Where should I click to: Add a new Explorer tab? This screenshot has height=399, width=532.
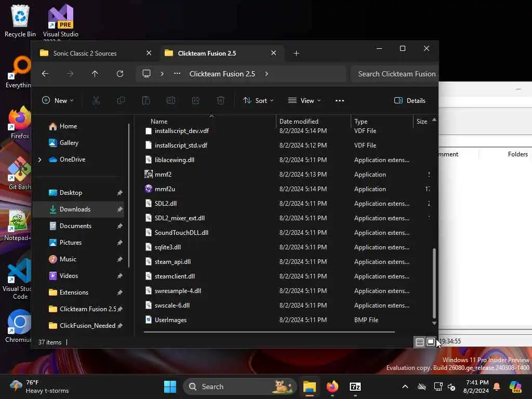tap(297, 54)
